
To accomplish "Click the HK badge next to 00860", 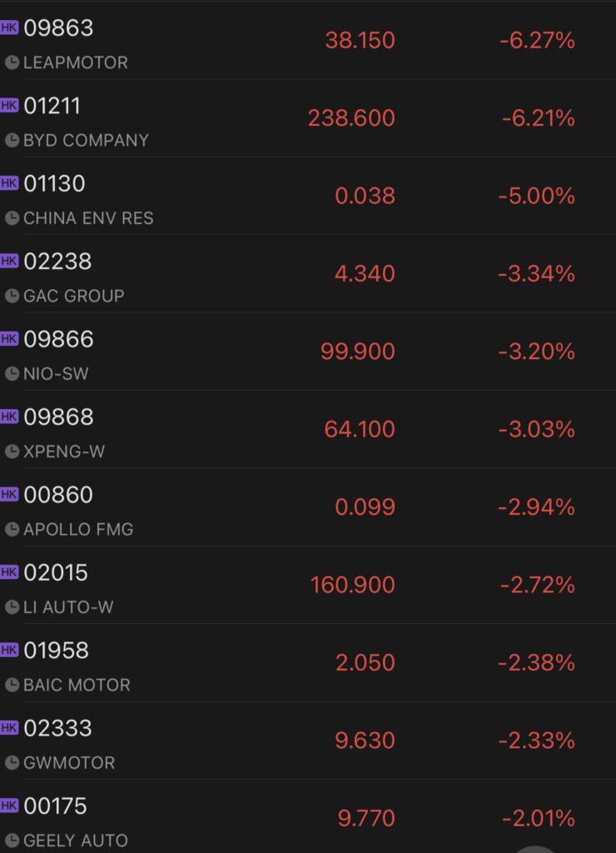I will pyautogui.click(x=9, y=494).
